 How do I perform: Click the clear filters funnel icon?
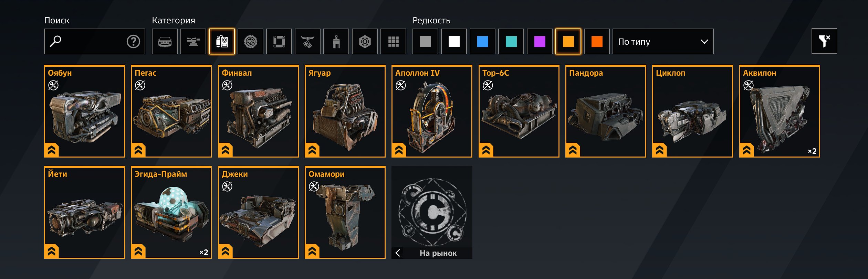tap(824, 41)
